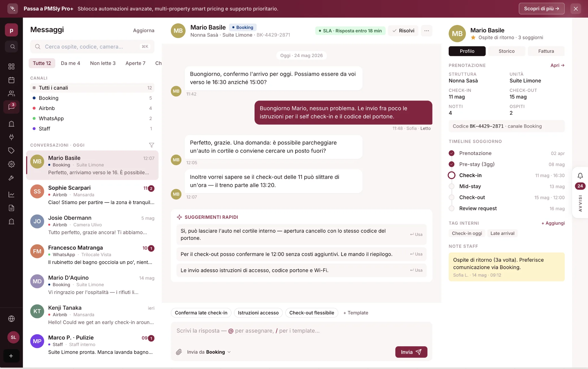Close the PMSly Pro+ promo banner
The height and width of the screenshot is (369, 588).
pyautogui.click(x=576, y=9)
